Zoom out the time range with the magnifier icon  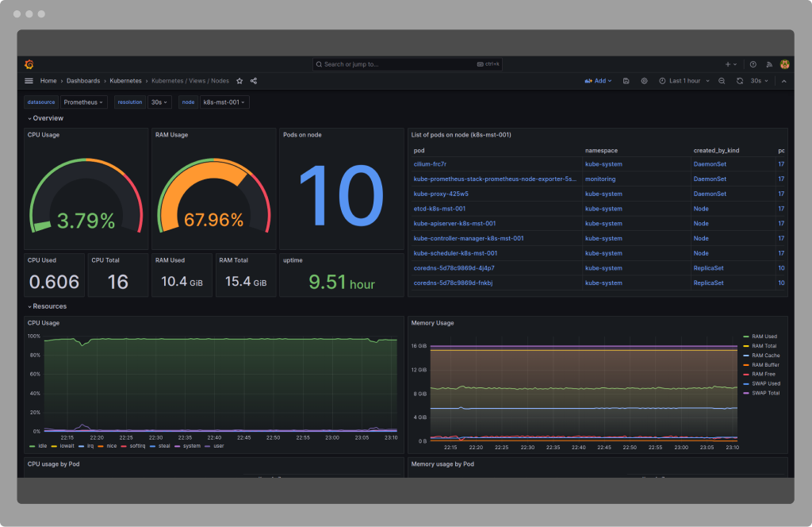coord(722,80)
